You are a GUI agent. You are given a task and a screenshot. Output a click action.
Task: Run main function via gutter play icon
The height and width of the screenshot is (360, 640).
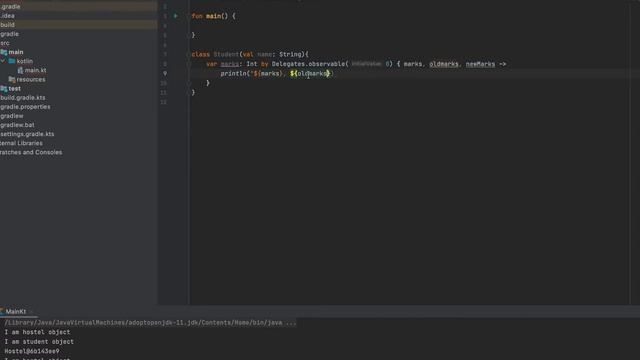click(x=176, y=16)
